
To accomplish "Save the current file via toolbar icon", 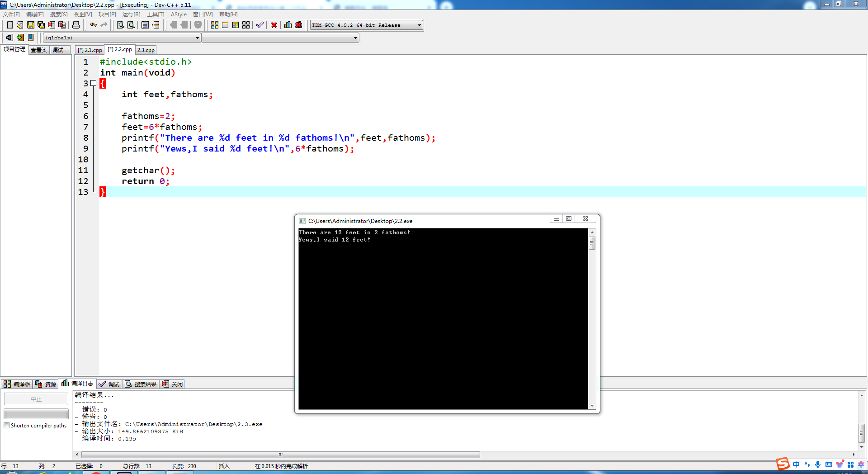I will [x=30, y=25].
